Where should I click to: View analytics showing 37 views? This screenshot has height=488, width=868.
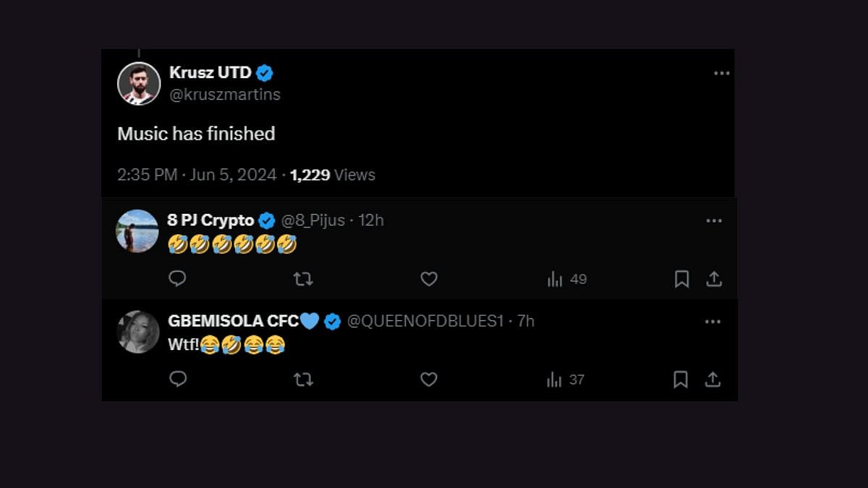[566, 380]
